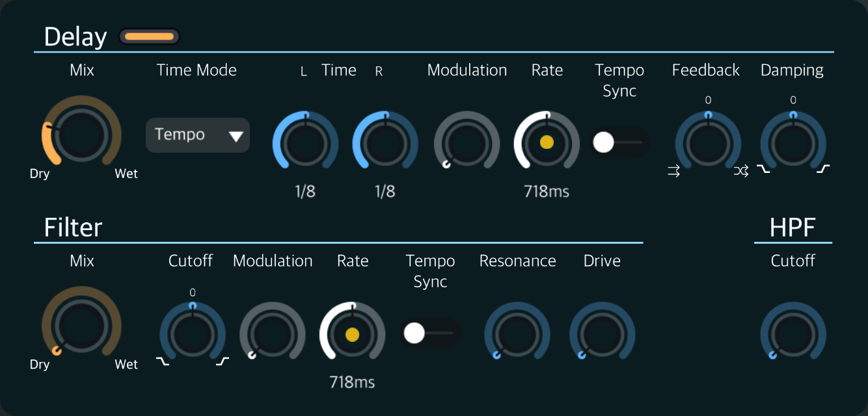The height and width of the screenshot is (416, 868).
Task: Open the Time Mode dropdown
Action: point(197,135)
